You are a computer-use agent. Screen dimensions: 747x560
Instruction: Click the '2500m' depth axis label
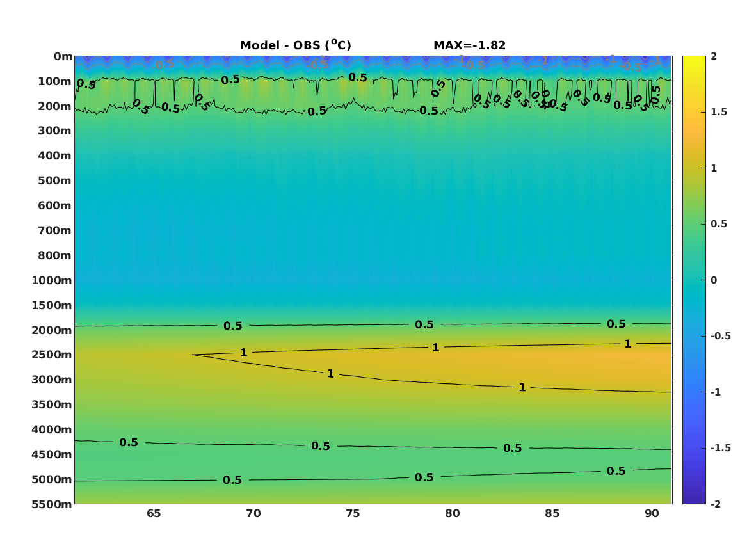coord(52,355)
